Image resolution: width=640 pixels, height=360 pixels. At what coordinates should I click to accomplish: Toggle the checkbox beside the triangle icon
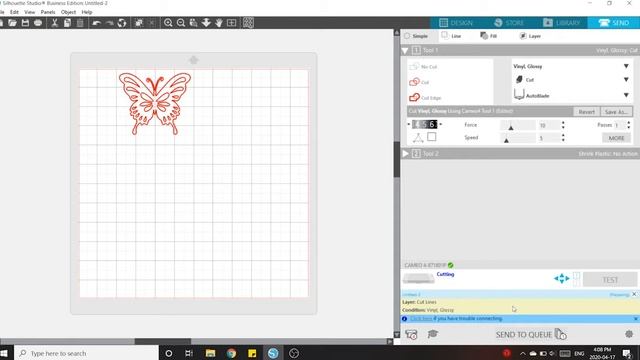click(x=431, y=137)
